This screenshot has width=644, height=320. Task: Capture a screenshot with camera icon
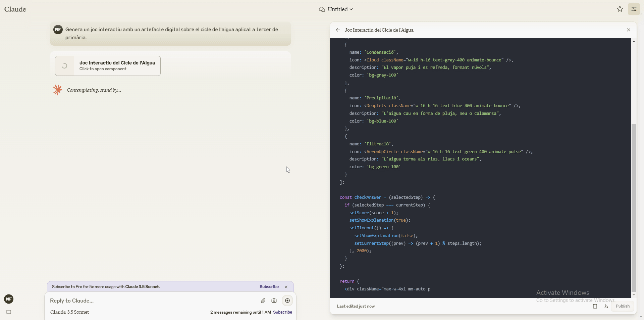click(x=274, y=301)
